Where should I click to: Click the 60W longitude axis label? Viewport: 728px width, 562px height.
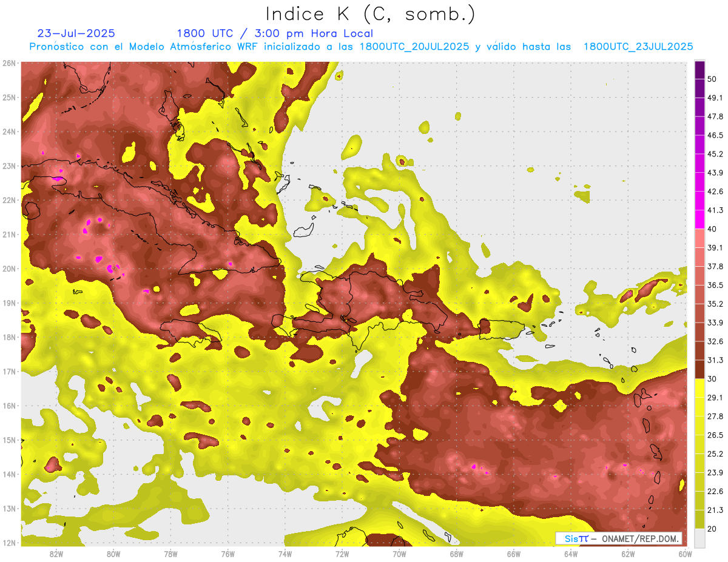tap(685, 554)
